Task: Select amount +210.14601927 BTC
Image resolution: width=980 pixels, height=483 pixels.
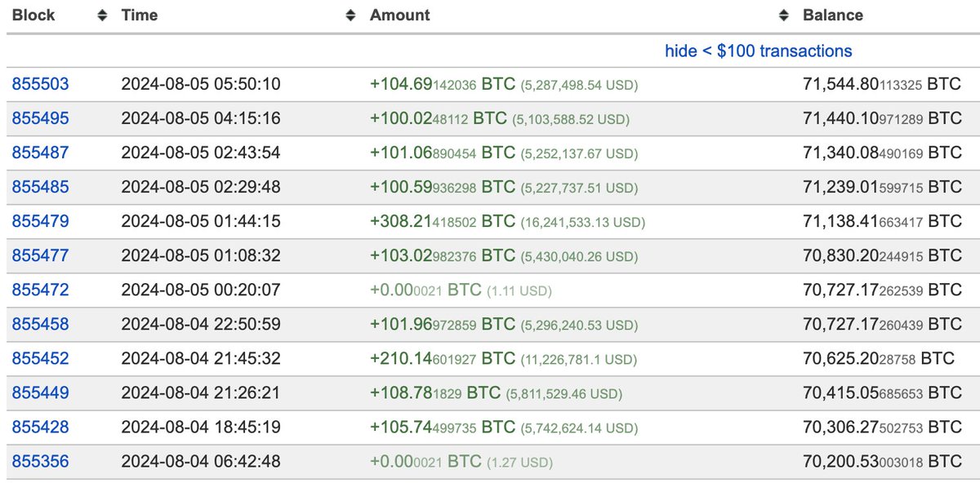Action: pyautogui.click(x=443, y=358)
